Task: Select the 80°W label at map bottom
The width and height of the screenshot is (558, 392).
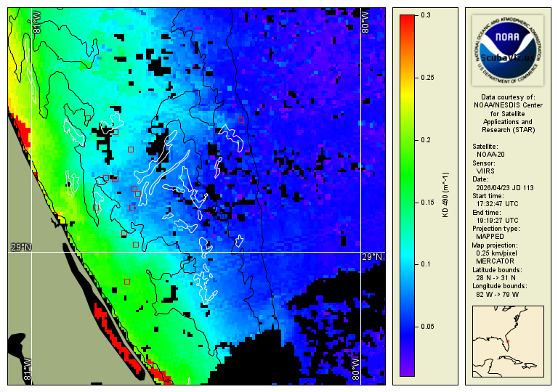Action: 356,367
